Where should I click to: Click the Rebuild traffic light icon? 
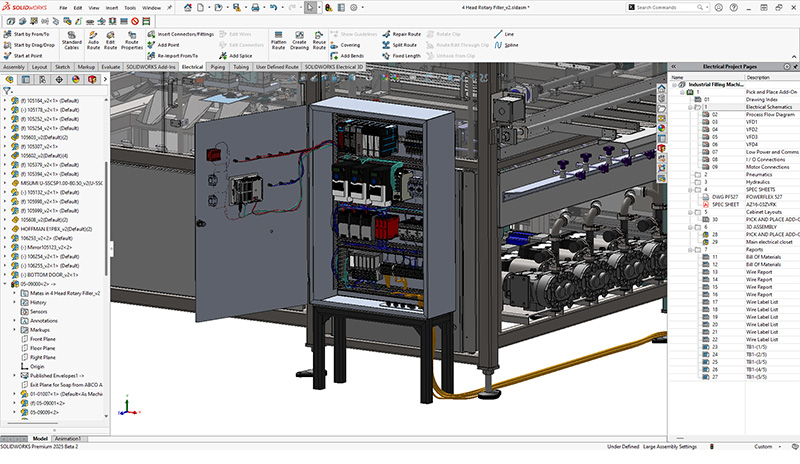click(x=329, y=7)
